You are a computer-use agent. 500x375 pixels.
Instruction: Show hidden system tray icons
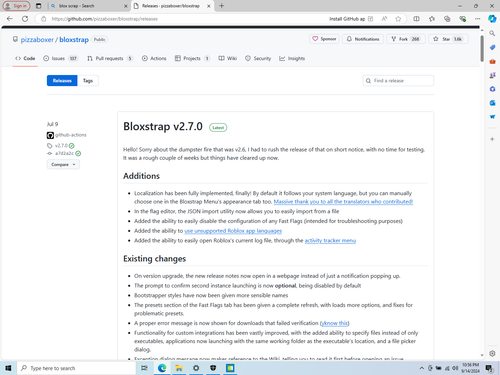421,368
